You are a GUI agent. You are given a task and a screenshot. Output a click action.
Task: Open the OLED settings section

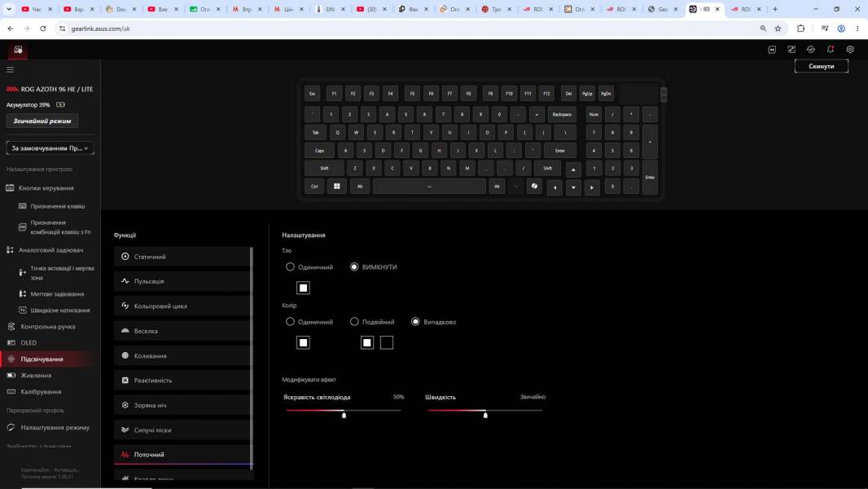click(x=28, y=343)
